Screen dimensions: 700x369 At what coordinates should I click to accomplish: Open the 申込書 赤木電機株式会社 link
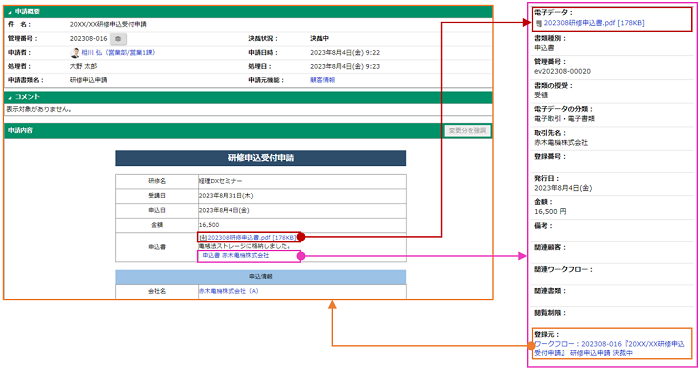point(236,256)
